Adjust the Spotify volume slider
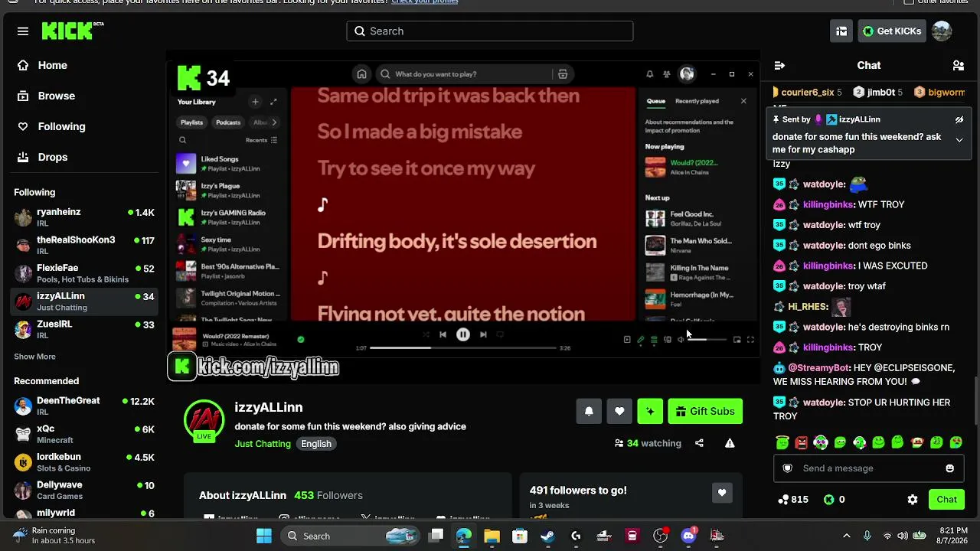 707,340
